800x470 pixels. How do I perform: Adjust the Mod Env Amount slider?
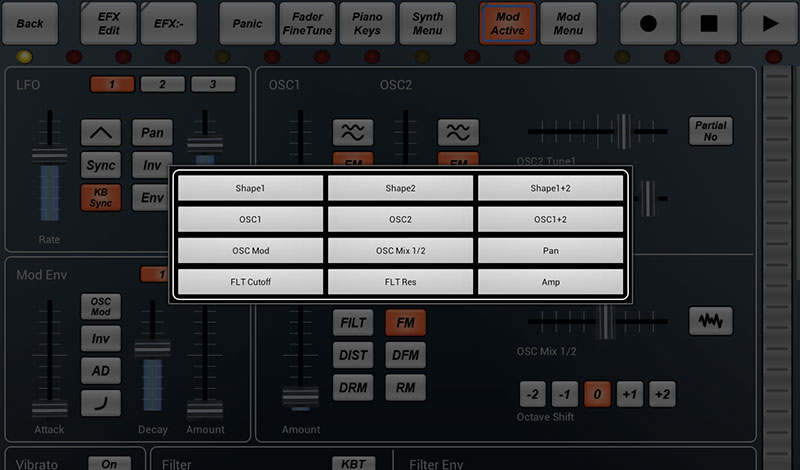click(x=205, y=409)
